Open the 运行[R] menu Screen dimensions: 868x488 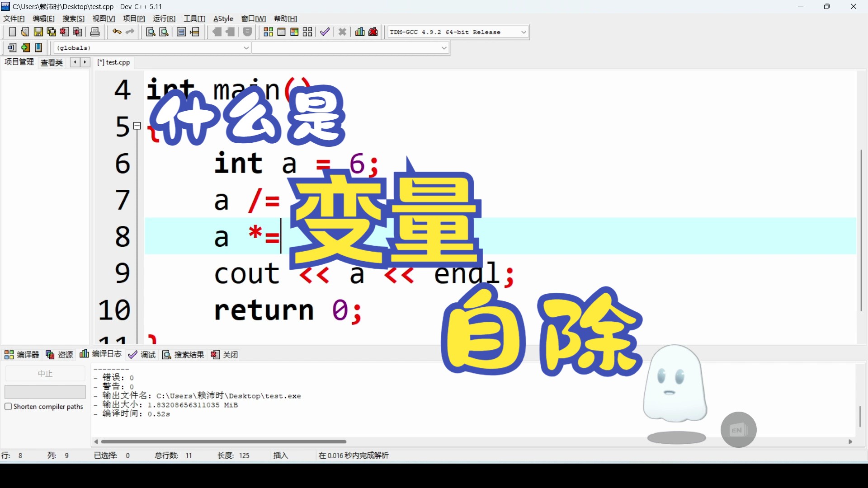(164, 19)
